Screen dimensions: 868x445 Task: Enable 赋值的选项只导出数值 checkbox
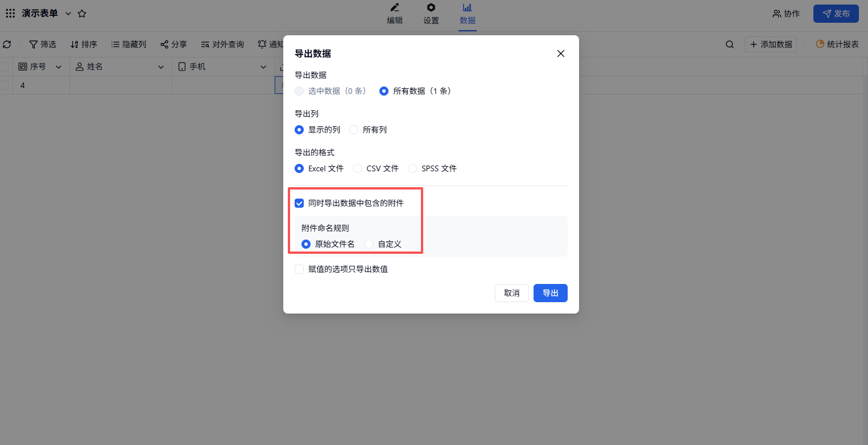299,269
